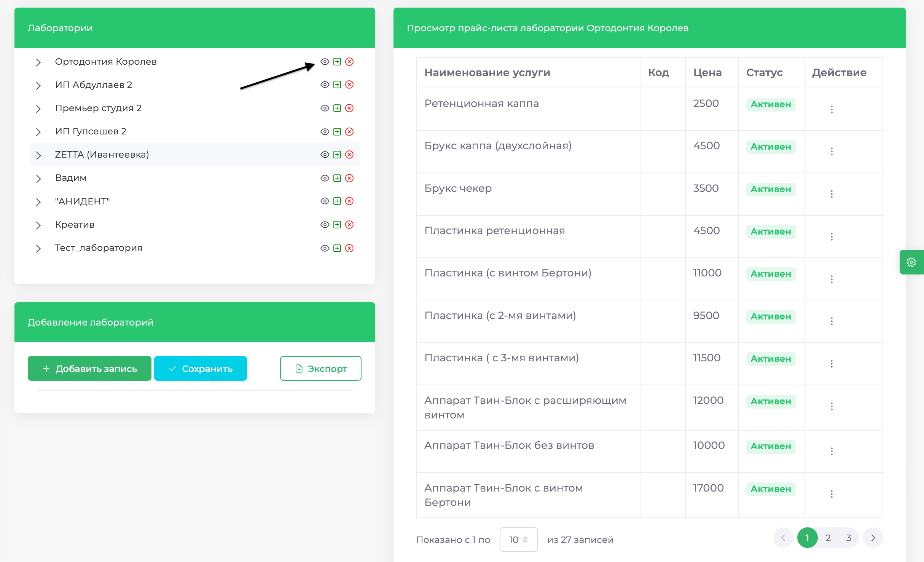Click Пластинка (с винтом Бертони) service name
This screenshot has width=924, height=562.
[x=508, y=273]
